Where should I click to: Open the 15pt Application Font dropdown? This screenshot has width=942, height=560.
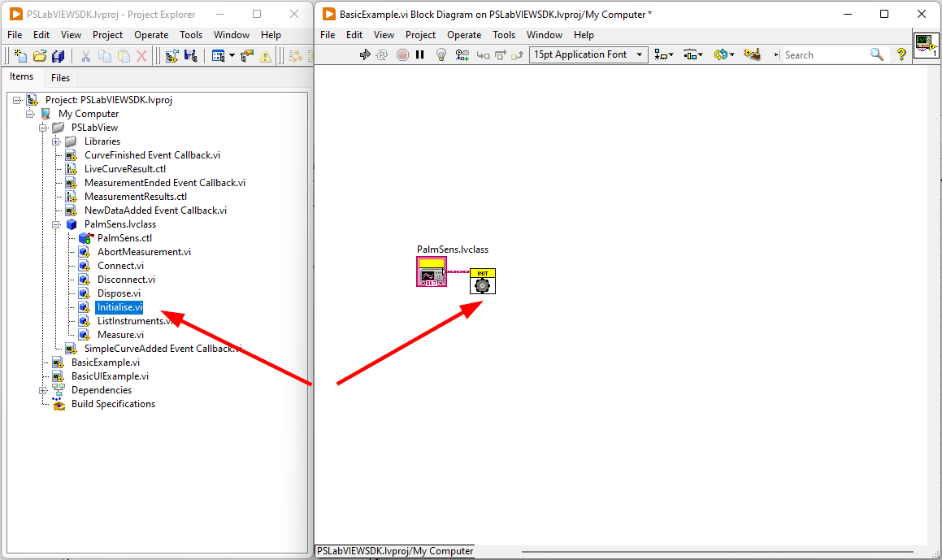coord(588,54)
